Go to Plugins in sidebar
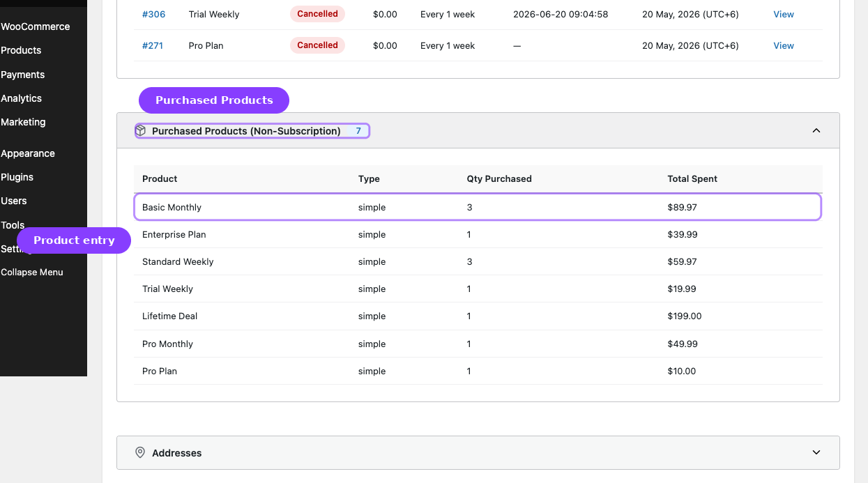This screenshot has width=868, height=483. [x=17, y=177]
